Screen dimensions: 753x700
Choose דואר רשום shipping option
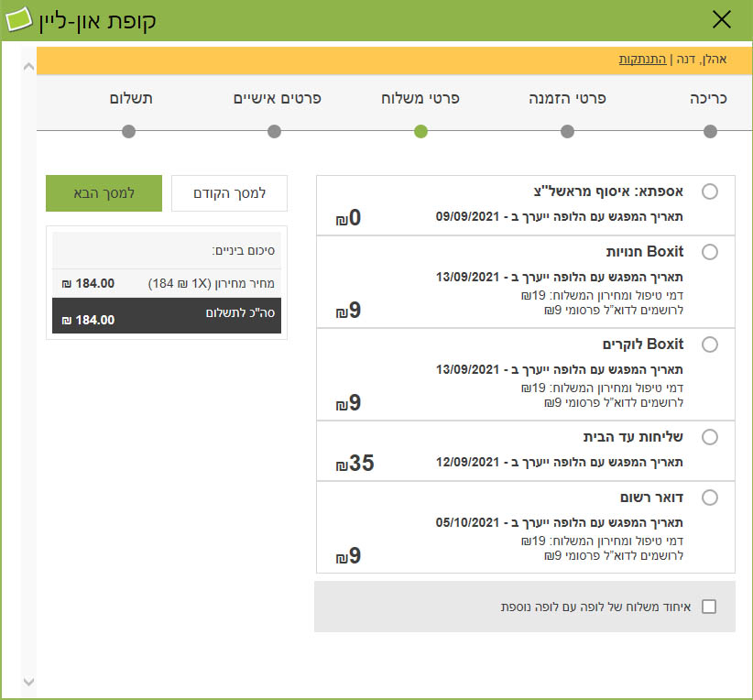[x=710, y=498]
